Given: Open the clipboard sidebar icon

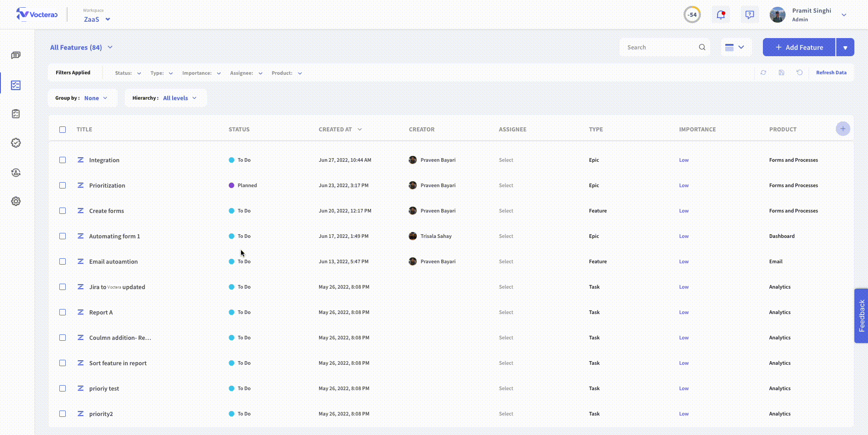Looking at the screenshot, I should (x=16, y=114).
